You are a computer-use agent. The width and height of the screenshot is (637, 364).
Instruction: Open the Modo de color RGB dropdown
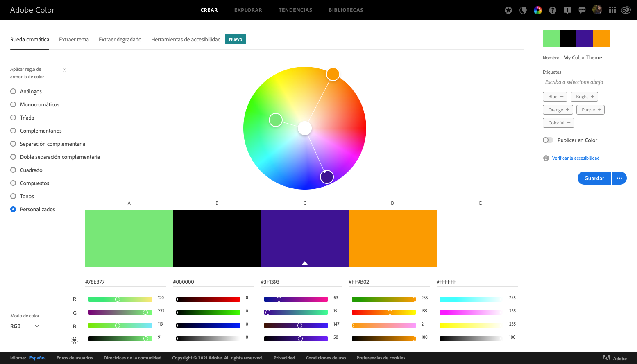[25, 326]
